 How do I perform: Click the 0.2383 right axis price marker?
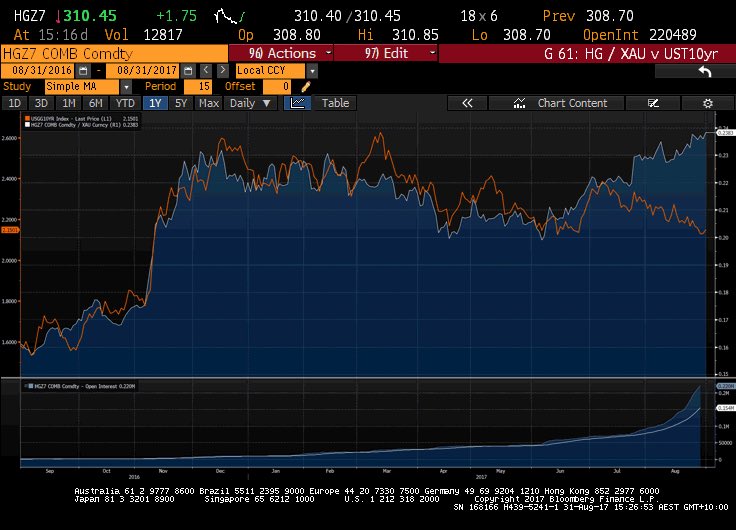[725, 133]
